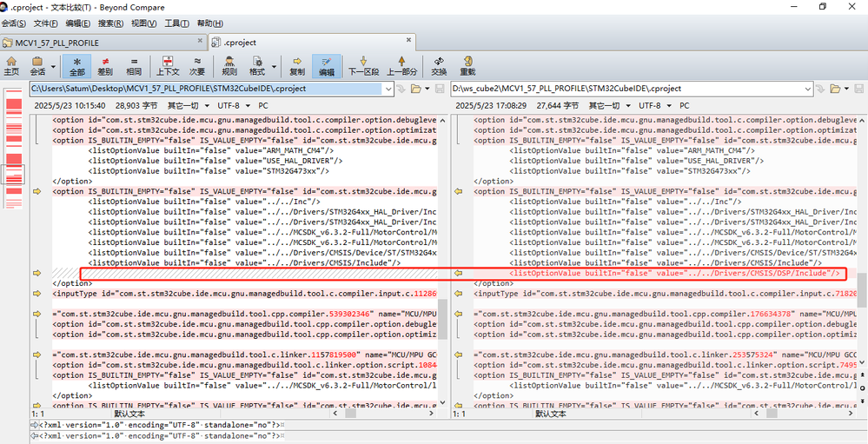
Task: Open the 帮助(H) menu
Action: pyautogui.click(x=209, y=23)
